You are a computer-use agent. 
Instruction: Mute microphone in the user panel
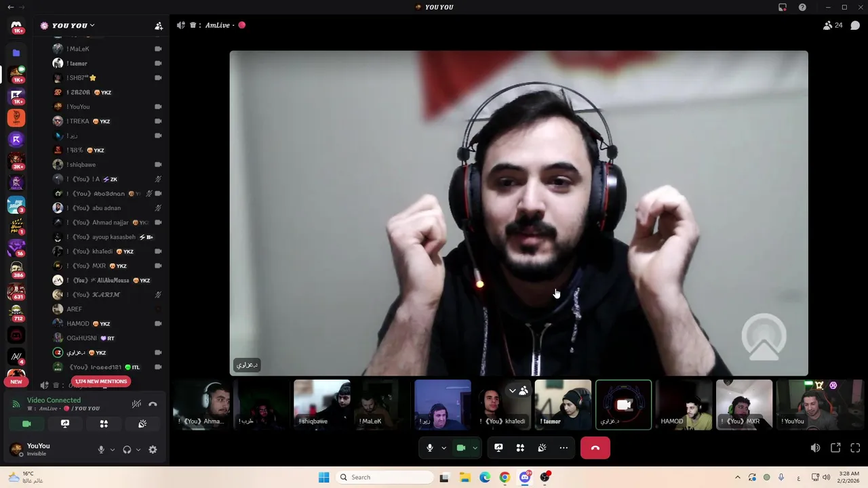tap(101, 449)
